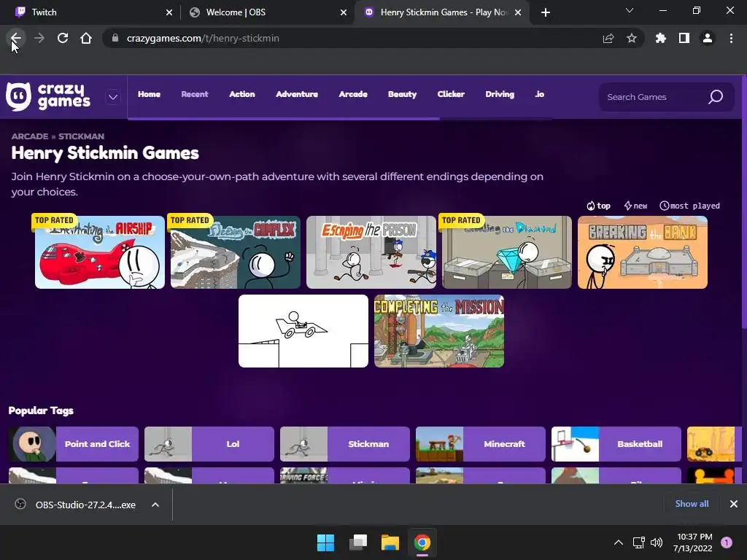Show hidden system tray icons
The width and height of the screenshot is (747, 560).
[x=619, y=542]
